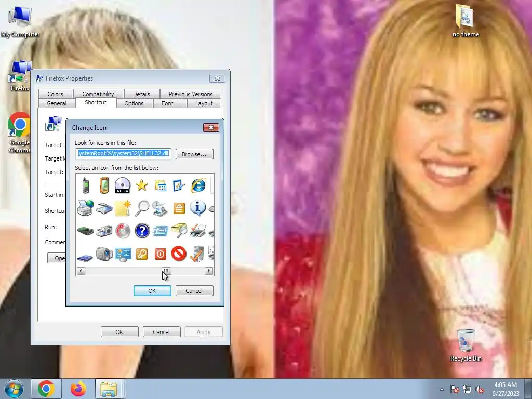Select the programs and clock icon
Image resolution: width=532 pixels, height=399 pixels.
click(x=160, y=208)
